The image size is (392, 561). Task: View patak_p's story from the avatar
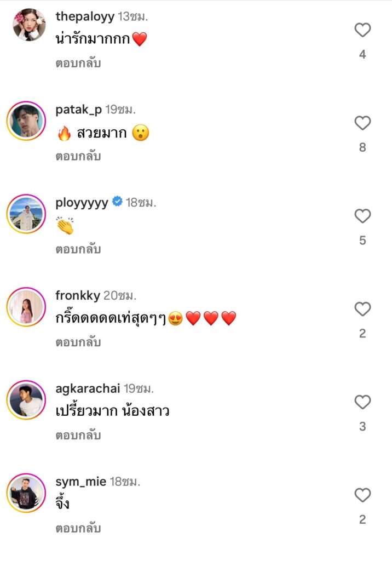[26, 120]
